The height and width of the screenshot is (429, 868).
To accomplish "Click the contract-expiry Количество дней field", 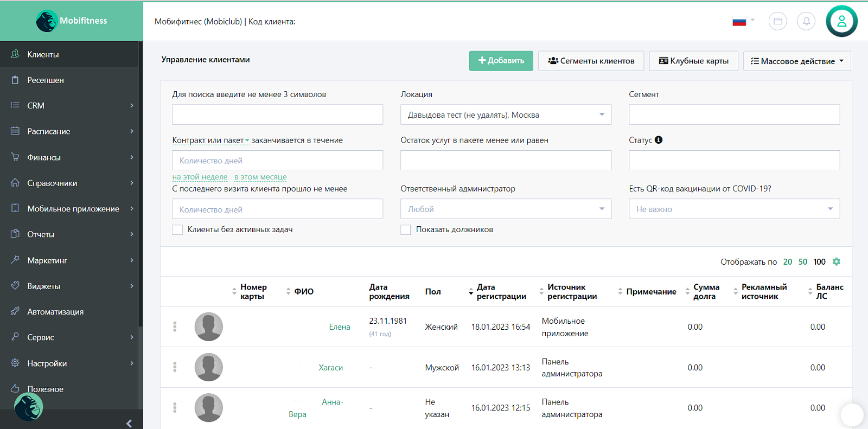I will coord(277,160).
